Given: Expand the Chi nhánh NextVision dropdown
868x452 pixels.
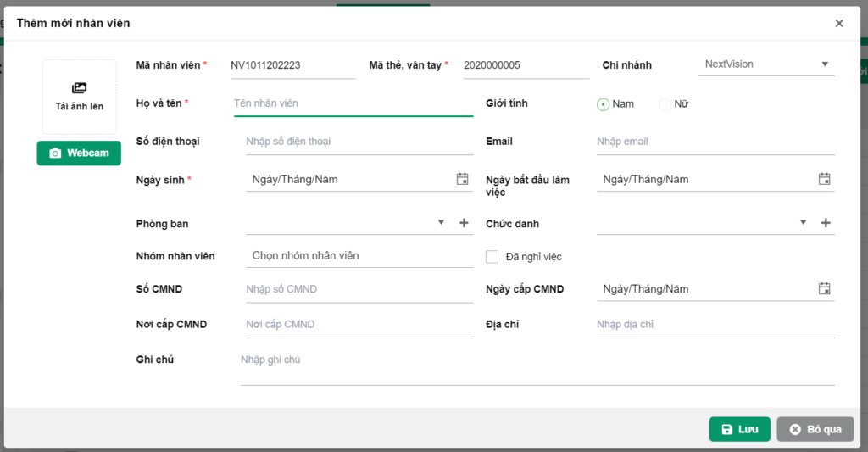Looking at the screenshot, I should coord(825,64).
